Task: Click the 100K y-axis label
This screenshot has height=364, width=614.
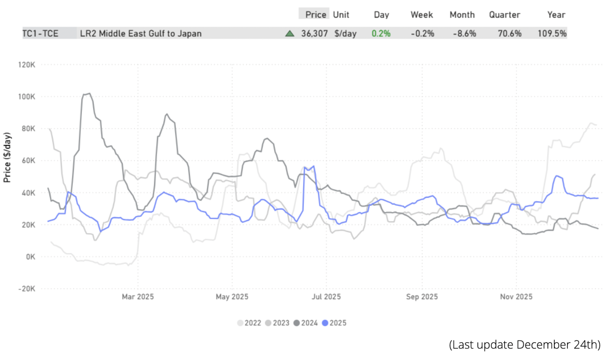Action: (26, 97)
